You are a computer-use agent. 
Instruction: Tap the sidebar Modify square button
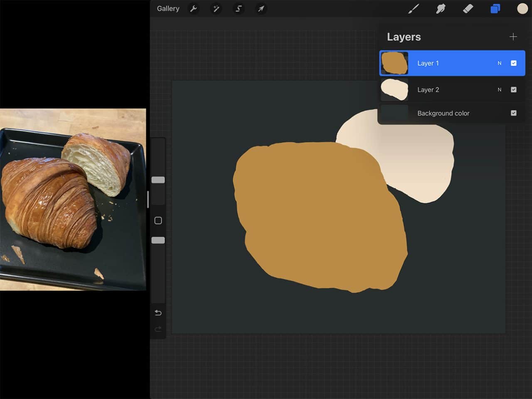[158, 220]
